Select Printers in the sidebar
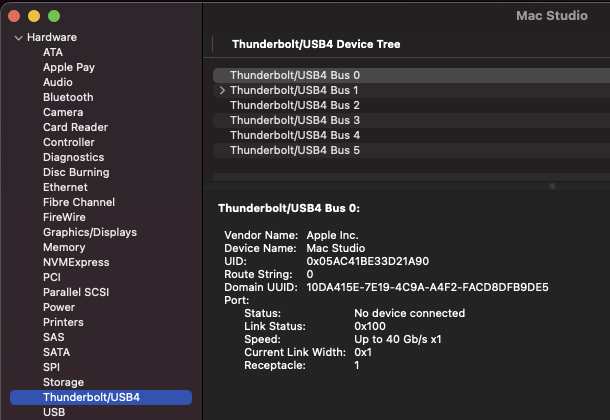 [63, 322]
